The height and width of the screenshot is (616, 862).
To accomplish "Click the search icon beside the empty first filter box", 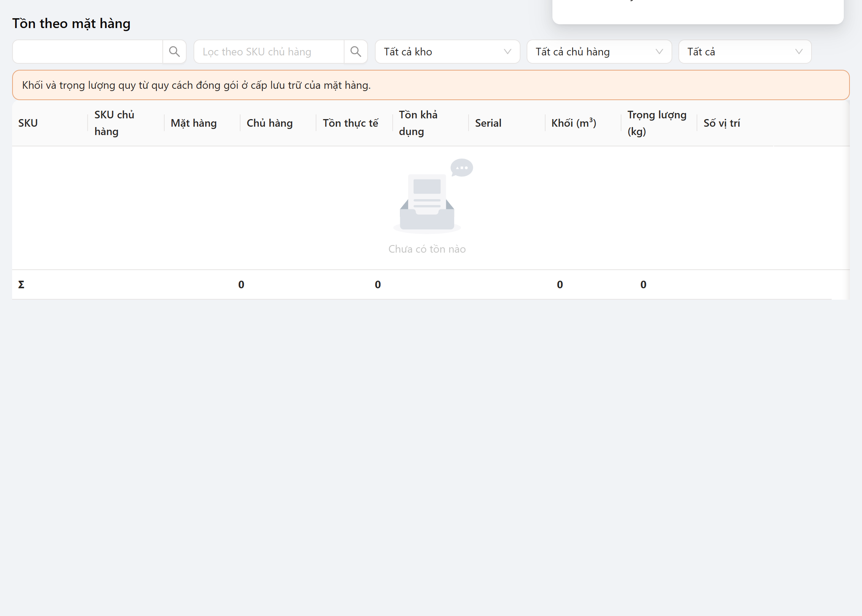I will [175, 52].
